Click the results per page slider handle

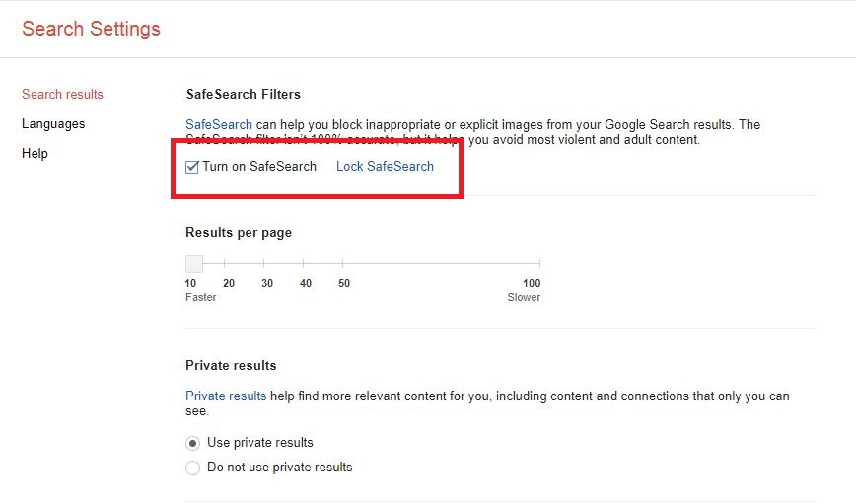point(194,263)
